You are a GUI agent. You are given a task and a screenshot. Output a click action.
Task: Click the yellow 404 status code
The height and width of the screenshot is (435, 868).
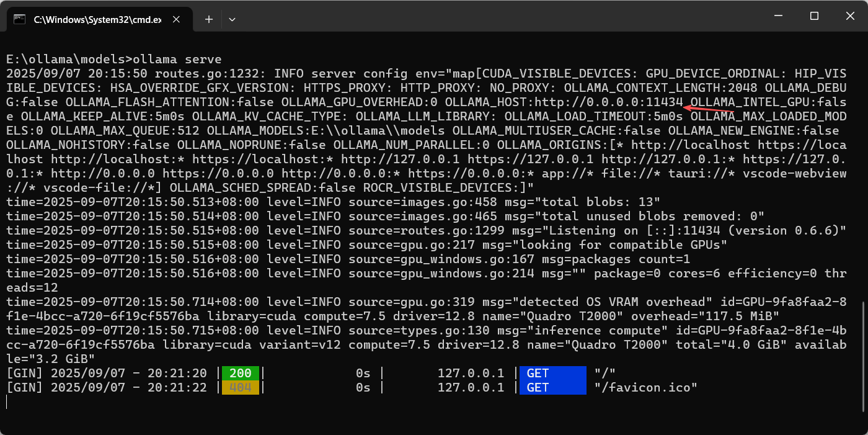pyautogui.click(x=241, y=388)
